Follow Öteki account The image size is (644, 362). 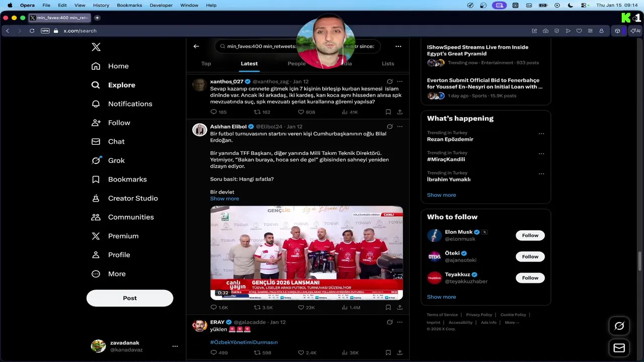click(x=530, y=256)
